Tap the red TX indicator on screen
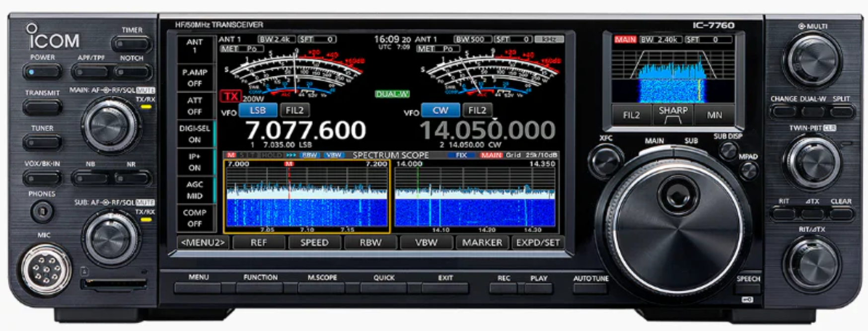The image size is (868, 331). 231,96
